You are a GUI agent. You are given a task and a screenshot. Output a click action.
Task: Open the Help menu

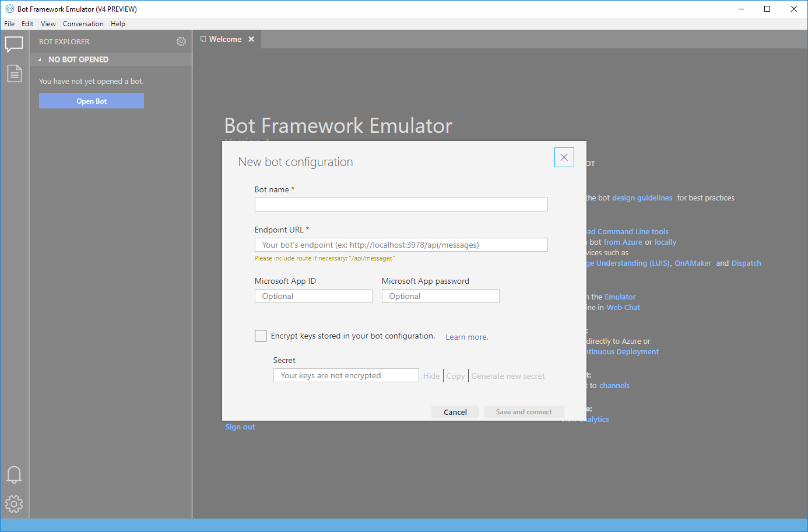118,24
